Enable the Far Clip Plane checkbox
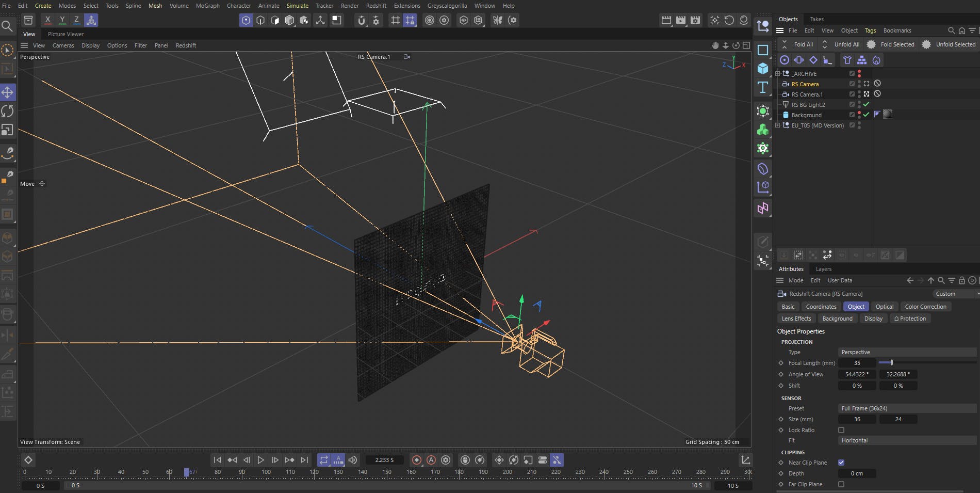The image size is (980, 493). tap(841, 484)
